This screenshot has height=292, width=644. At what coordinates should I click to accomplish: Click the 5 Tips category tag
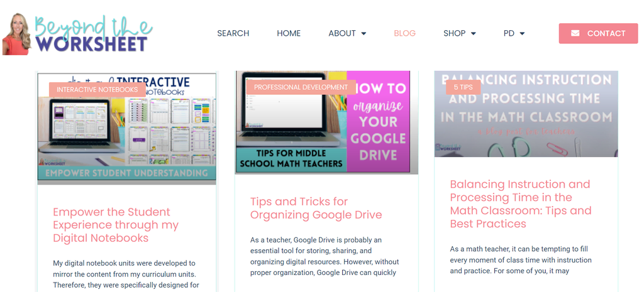click(463, 87)
